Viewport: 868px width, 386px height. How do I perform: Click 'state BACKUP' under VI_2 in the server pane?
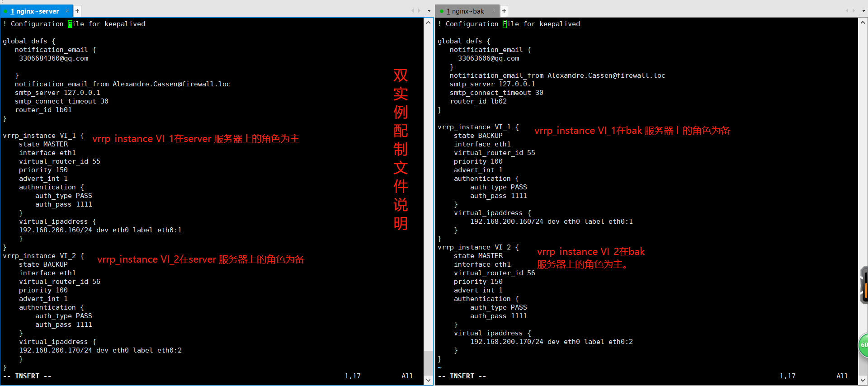click(x=43, y=264)
